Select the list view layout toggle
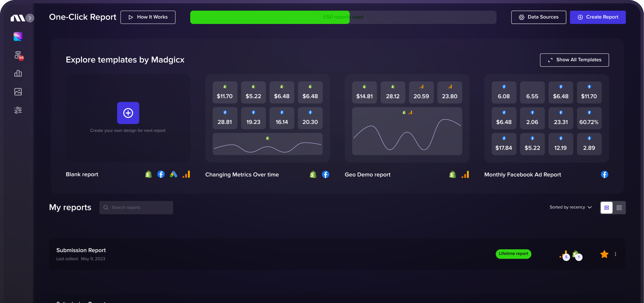 [607, 208]
